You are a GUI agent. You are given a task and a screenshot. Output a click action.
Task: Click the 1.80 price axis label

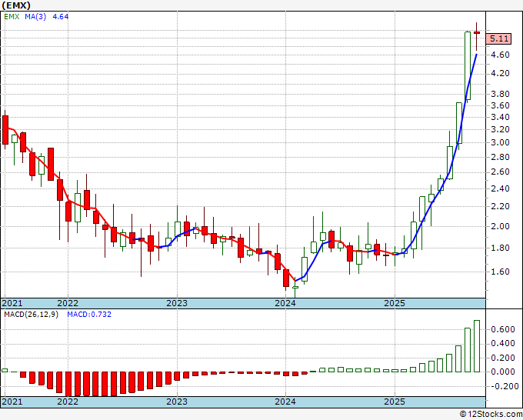click(501, 248)
